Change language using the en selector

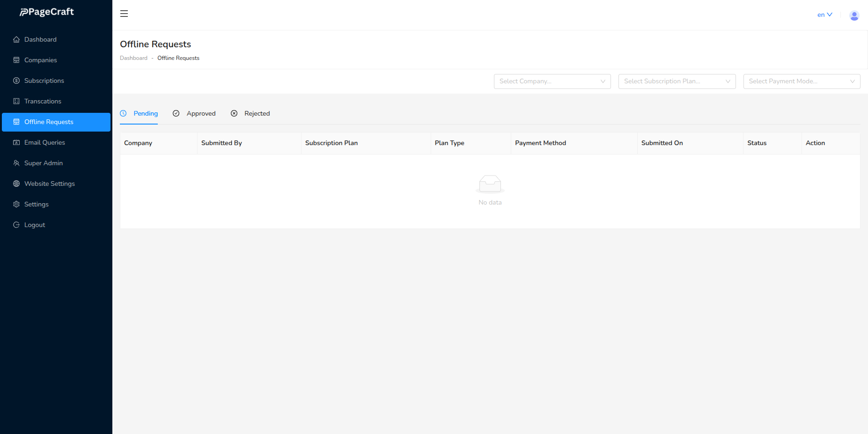point(824,15)
